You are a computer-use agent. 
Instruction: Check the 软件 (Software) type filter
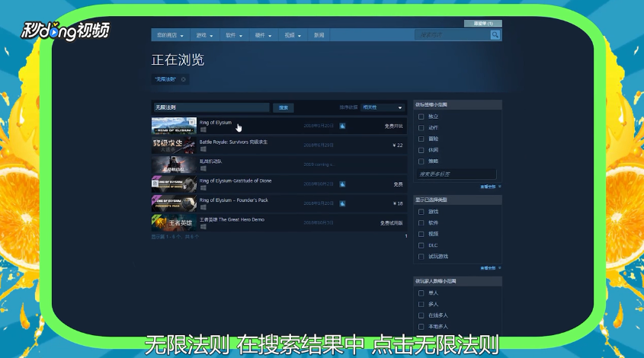421,223
